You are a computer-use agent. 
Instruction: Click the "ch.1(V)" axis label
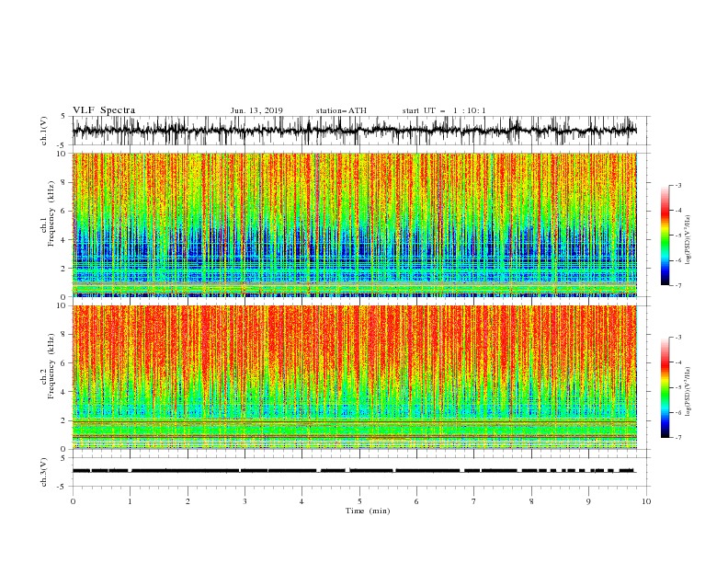[x=44, y=131]
